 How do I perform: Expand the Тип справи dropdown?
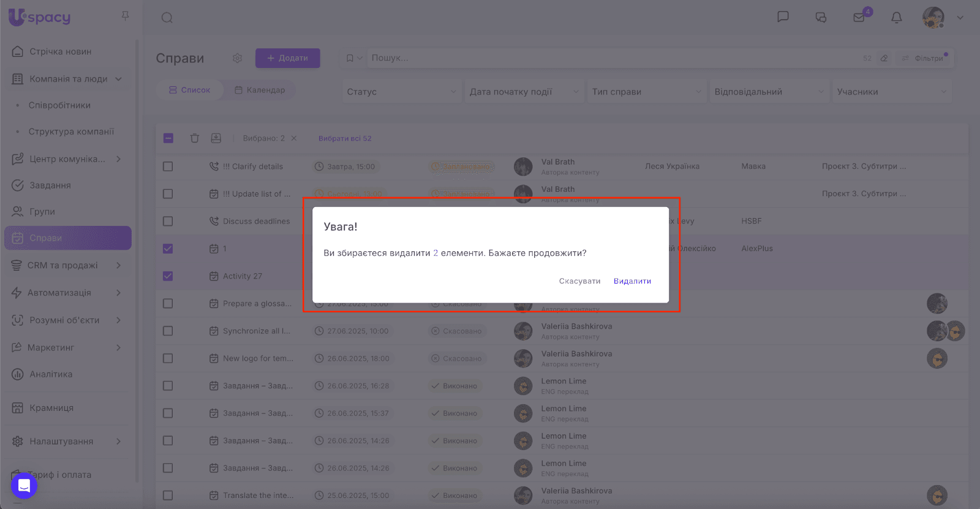pos(646,92)
